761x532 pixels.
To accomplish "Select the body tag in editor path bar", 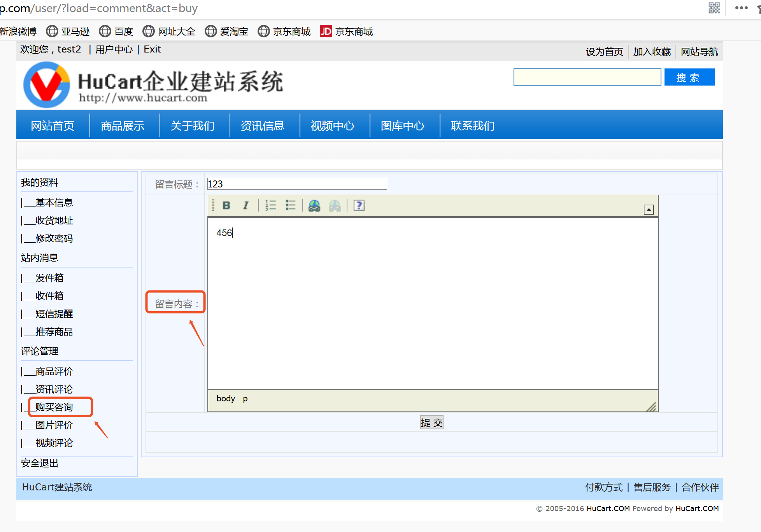I will pos(226,399).
